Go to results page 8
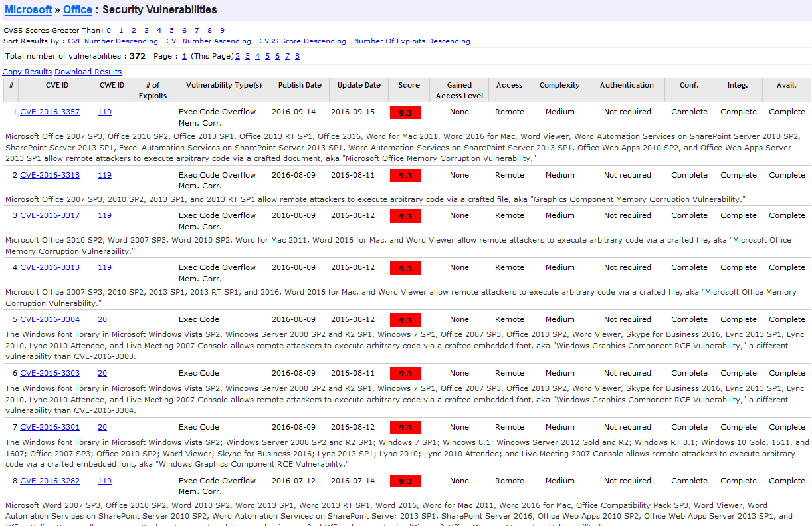The width and height of the screenshot is (812, 526). (298, 57)
